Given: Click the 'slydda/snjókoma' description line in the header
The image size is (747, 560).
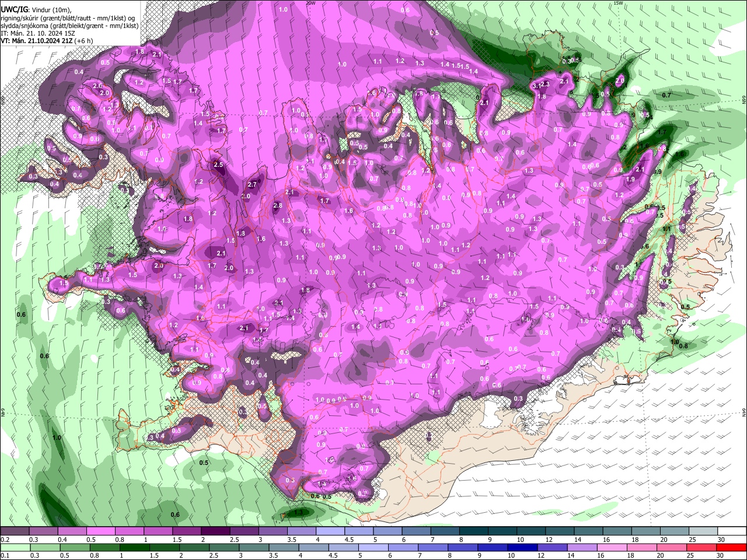Looking at the screenshot, I should (69, 26).
